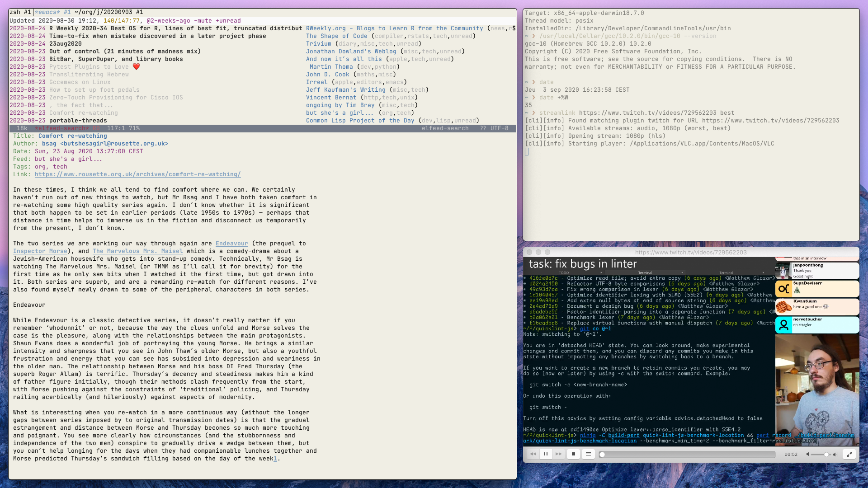The width and height of the screenshot is (868, 488).
Task: Click the max volume speaker icon
Action: coord(836,455)
